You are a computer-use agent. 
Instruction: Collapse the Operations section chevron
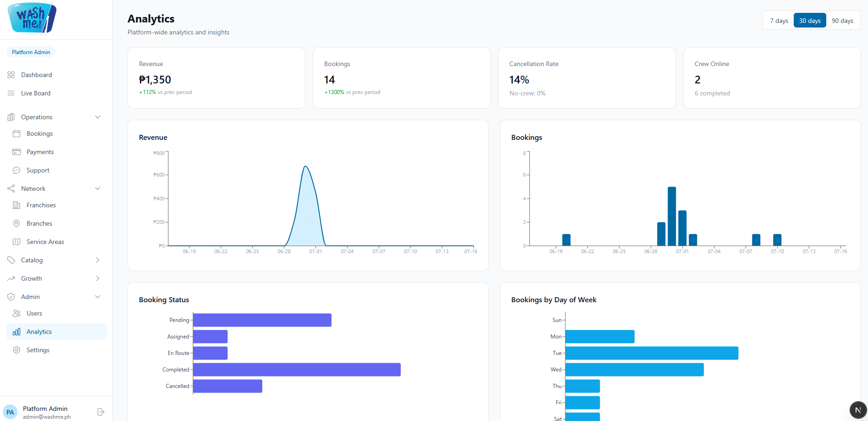click(x=98, y=117)
